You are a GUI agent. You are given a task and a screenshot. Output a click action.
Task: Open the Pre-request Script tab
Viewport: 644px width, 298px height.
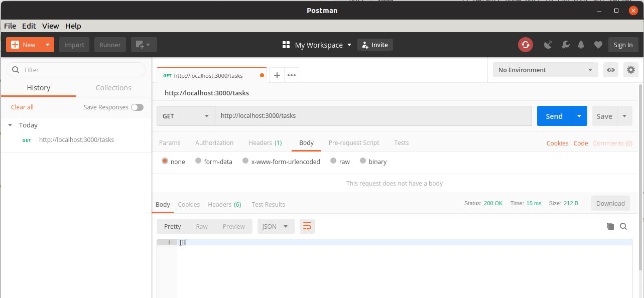(354, 143)
